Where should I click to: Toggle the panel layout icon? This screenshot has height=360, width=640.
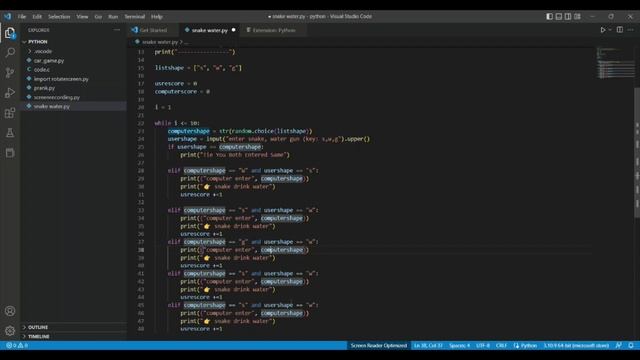pyautogui.click(x=559, y=16)
